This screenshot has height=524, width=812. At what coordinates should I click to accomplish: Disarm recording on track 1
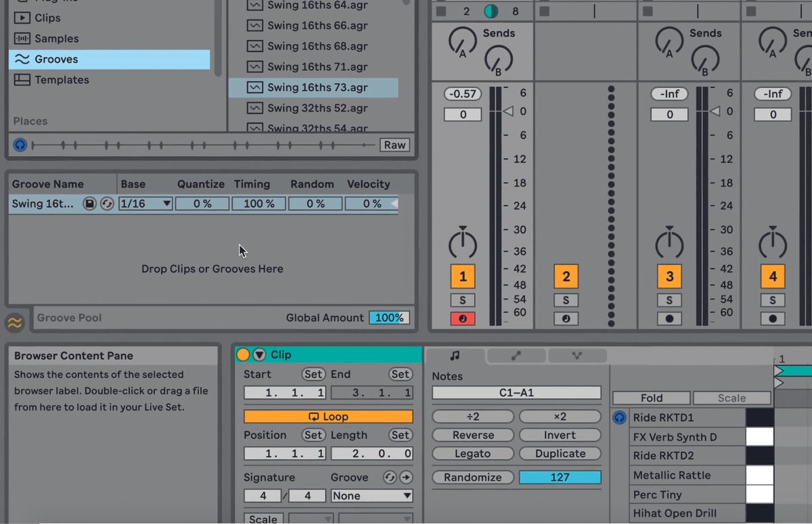463,318
